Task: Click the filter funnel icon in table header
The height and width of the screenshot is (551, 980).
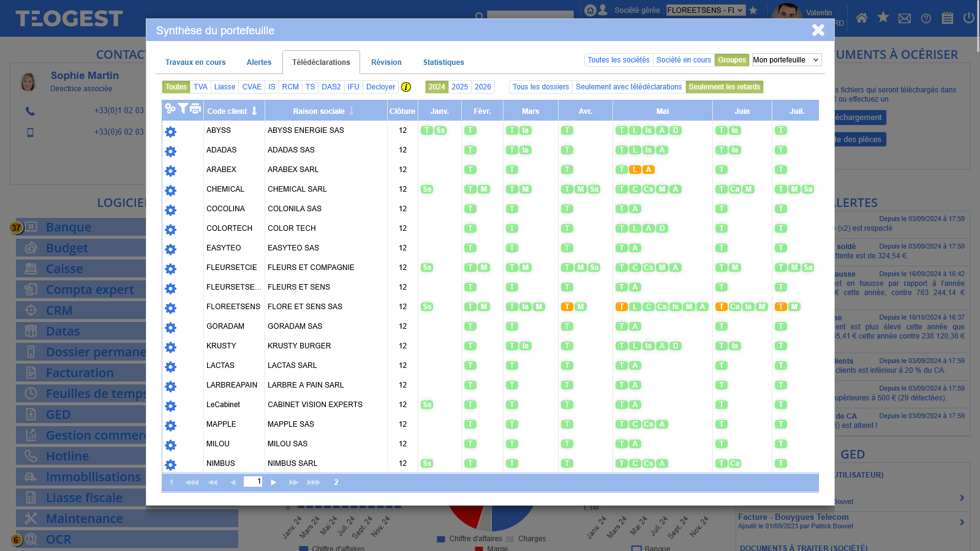Action: [x=183, y=109]
